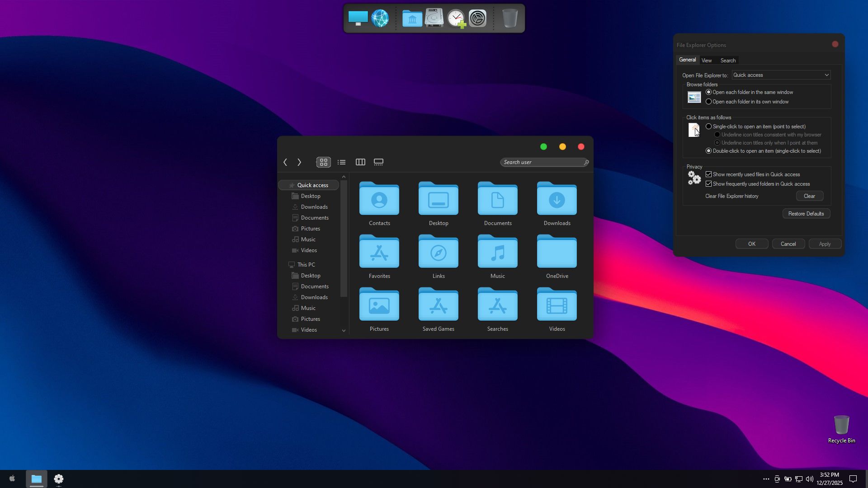Switch to the Search tab
Screen dimensions: 868x488
(x=728, y=61)
